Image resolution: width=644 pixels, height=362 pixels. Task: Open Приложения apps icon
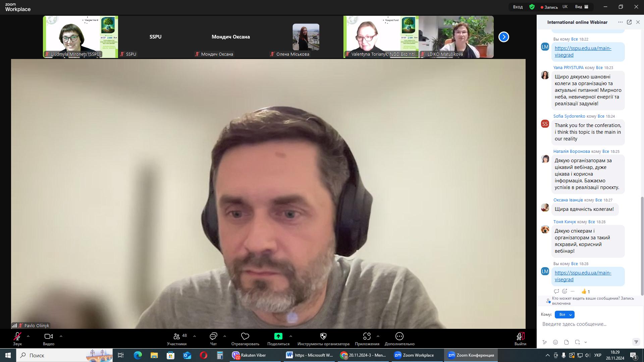(367, 336)
